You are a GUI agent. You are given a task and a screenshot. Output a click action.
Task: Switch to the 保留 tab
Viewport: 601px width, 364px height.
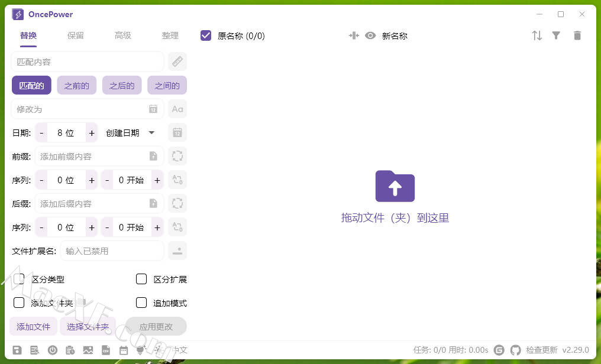click(76, 35)
